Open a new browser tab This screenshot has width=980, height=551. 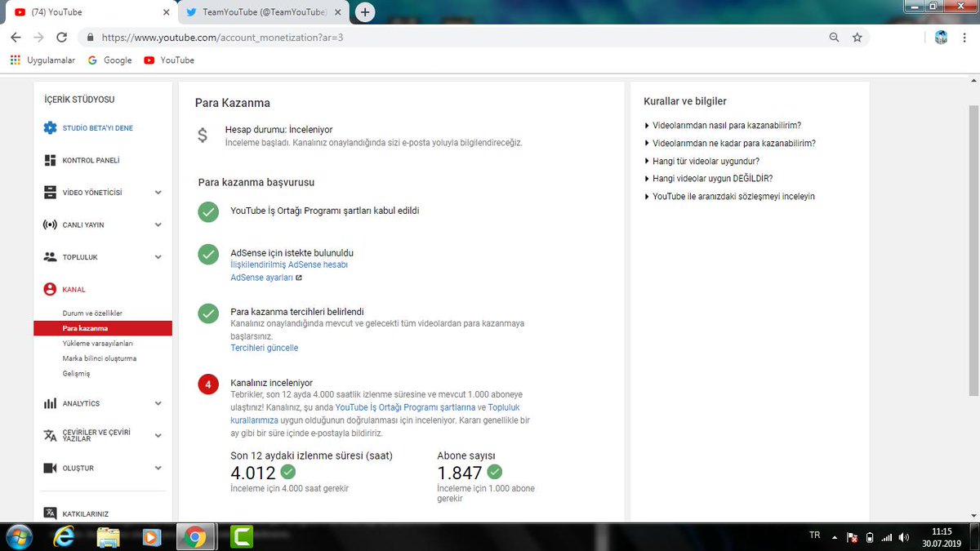point(366,12)
